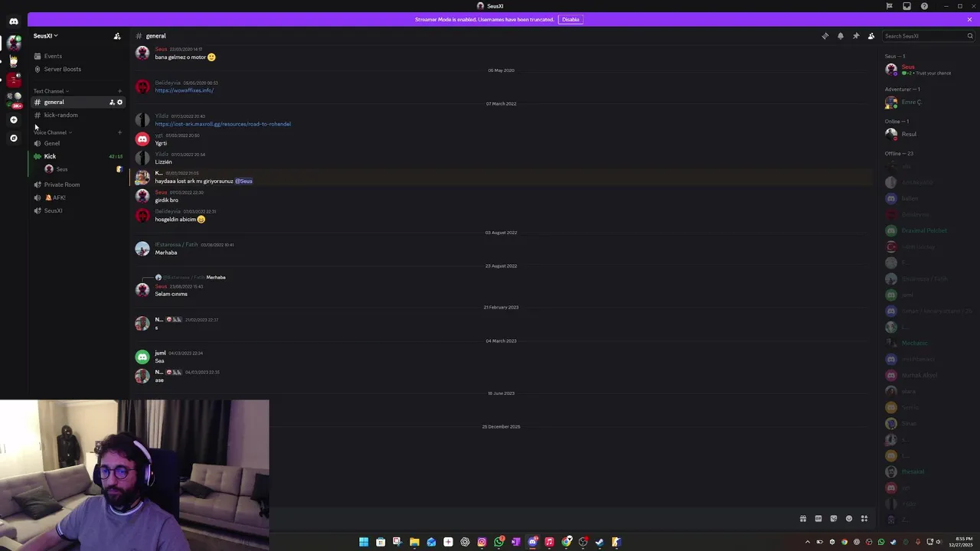Screen dimensions: 980x551
Task: Create channel in Voice Channel category
Action: (119, 132)
